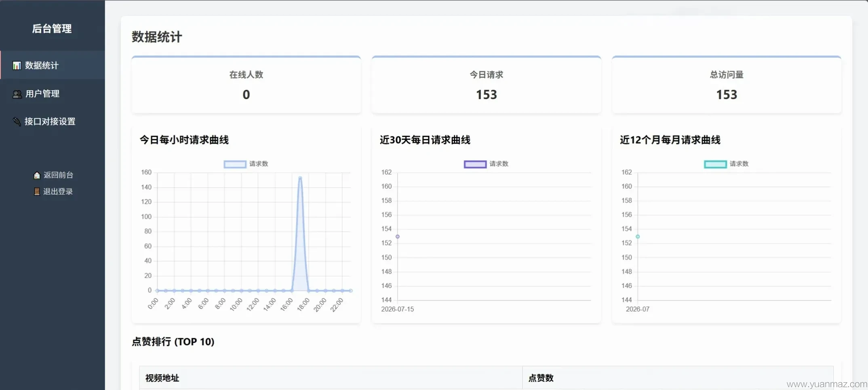Click the 点赞数 table column header
The height and width of the screenshot is (390, 868).
point(678,378)
